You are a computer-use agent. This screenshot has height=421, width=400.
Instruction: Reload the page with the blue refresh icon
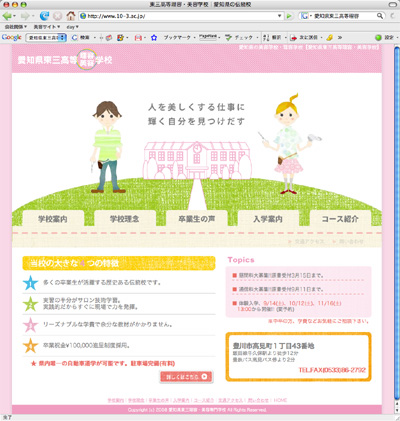[44, 16]
